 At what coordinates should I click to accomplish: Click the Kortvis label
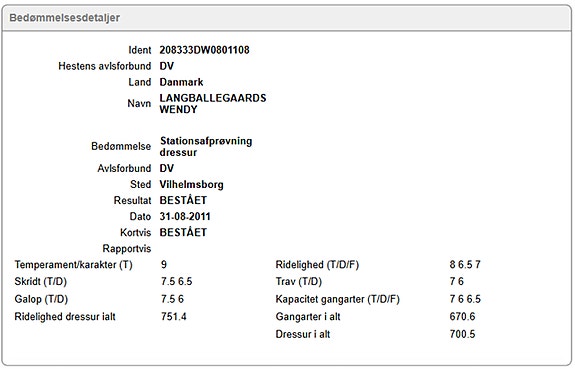coord(135,233)
